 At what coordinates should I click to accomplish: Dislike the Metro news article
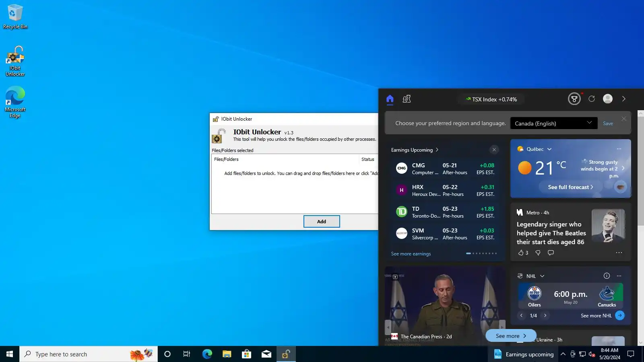[538, 253]
